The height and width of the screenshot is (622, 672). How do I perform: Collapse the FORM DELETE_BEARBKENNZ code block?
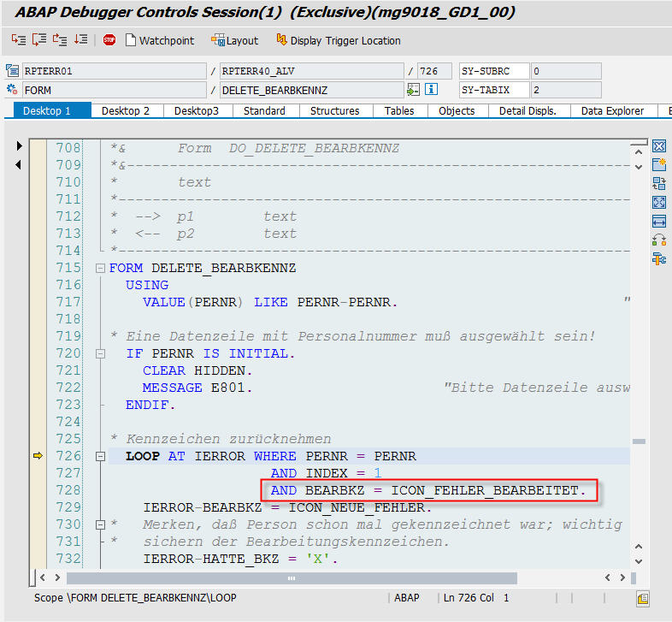[102, 268]
